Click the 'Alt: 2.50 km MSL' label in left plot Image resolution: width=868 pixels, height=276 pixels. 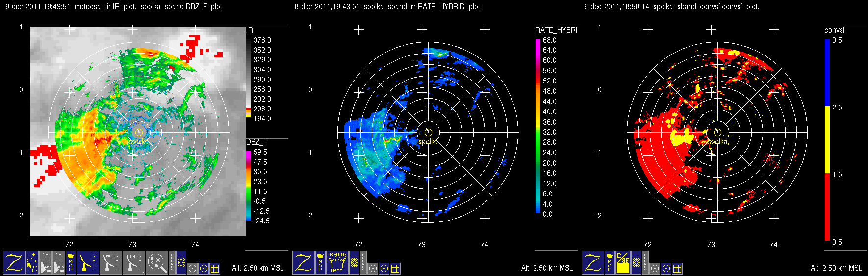coord(257,268)
